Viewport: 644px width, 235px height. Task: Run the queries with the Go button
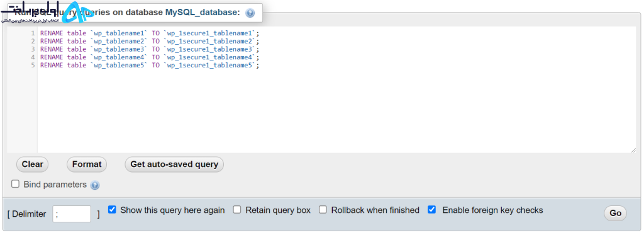[x=615, y=213]
